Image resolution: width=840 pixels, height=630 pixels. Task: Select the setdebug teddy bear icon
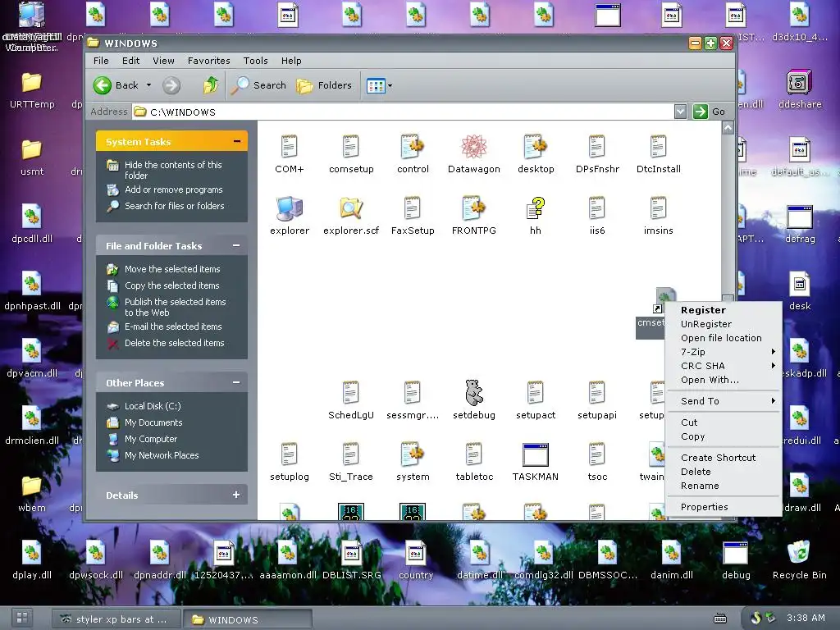[474, 399]
